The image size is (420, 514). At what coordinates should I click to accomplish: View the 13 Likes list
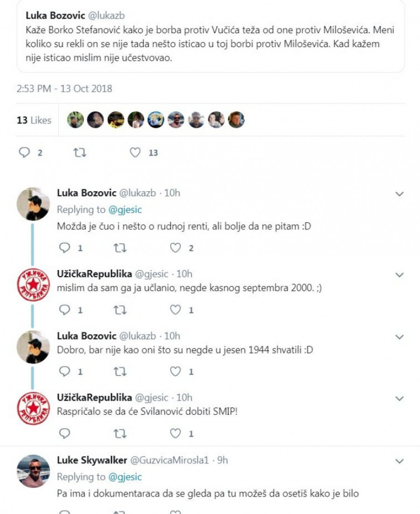pyautogui.click(x=34, y=120)
